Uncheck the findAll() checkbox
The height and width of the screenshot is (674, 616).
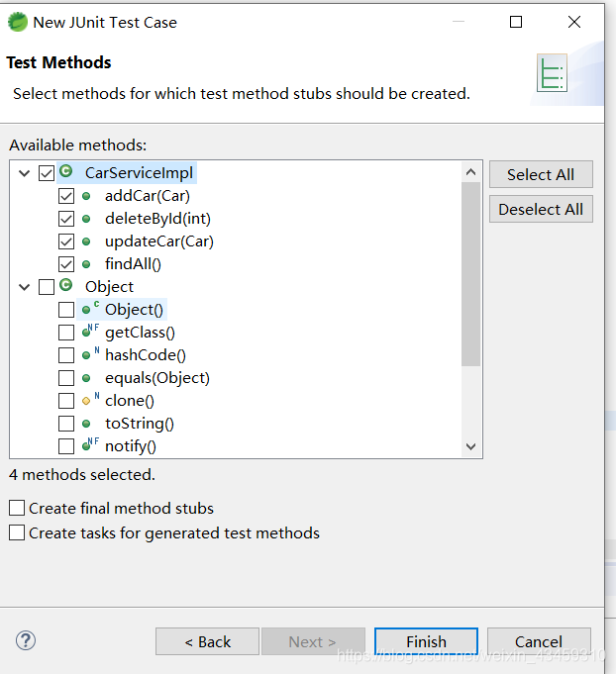pyautogui.click(x=66, y=264)
